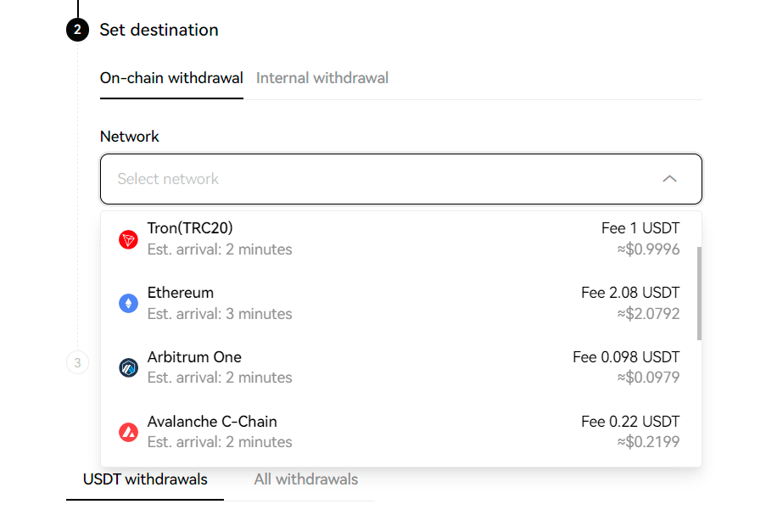The height and width of the screenshot is (532, 777).
Task: Click the Fee 1 USDT text
Action: [640, 228]
